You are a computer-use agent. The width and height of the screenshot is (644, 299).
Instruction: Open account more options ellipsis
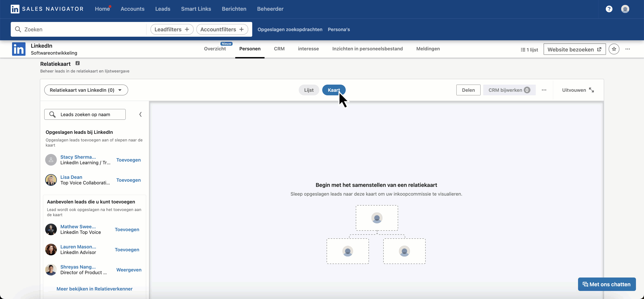pyautogui.click(x=627, y=49)
